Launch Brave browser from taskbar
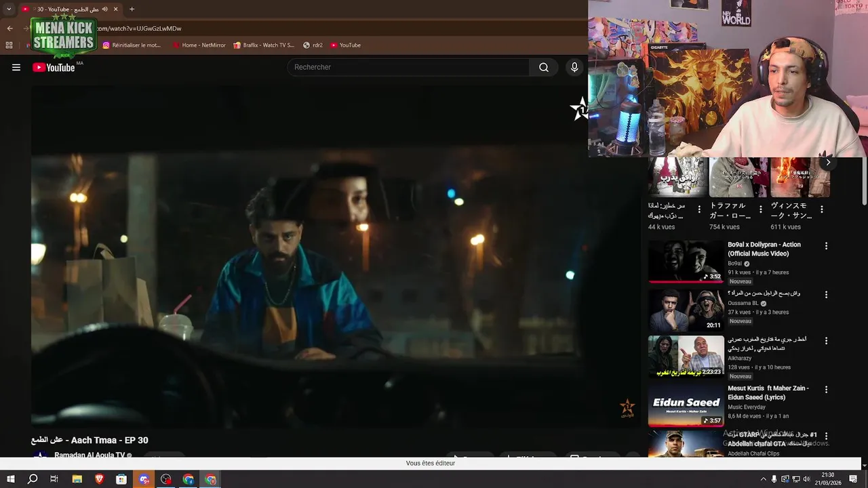Image resolution: width=868 pixels, height=488 pixels. click(100, 479)
